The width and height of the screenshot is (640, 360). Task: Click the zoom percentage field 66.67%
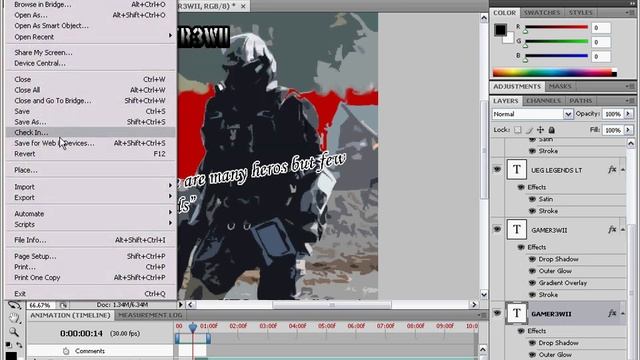tap(41, 305)
